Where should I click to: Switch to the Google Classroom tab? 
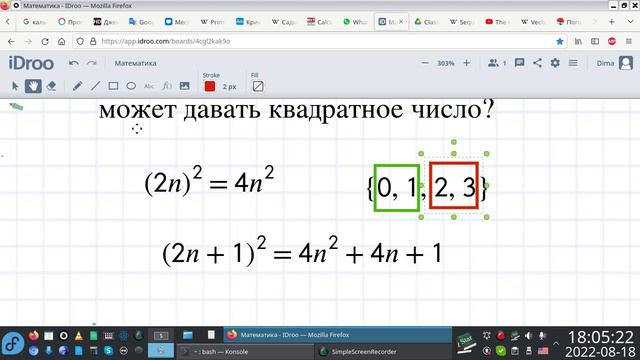coord(426,22)
